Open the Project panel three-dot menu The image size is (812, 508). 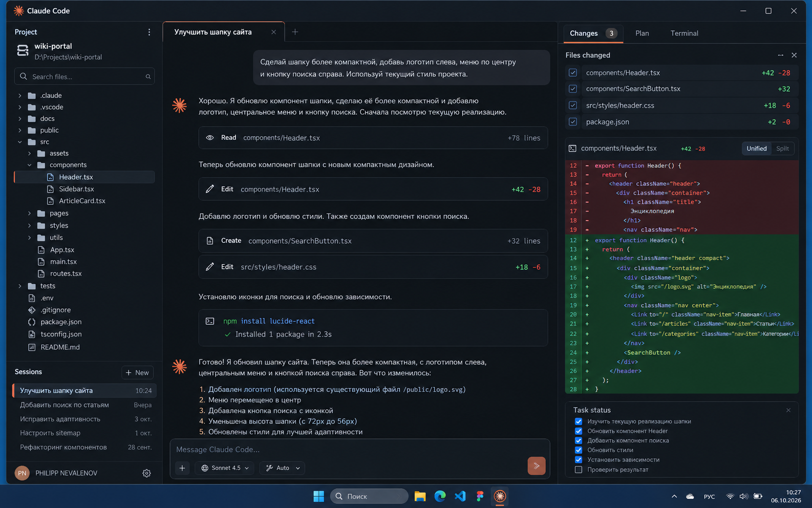point(149,32)
